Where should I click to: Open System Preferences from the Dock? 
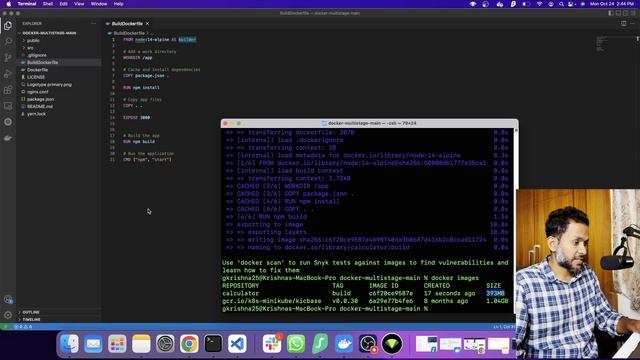click(165, 344)
